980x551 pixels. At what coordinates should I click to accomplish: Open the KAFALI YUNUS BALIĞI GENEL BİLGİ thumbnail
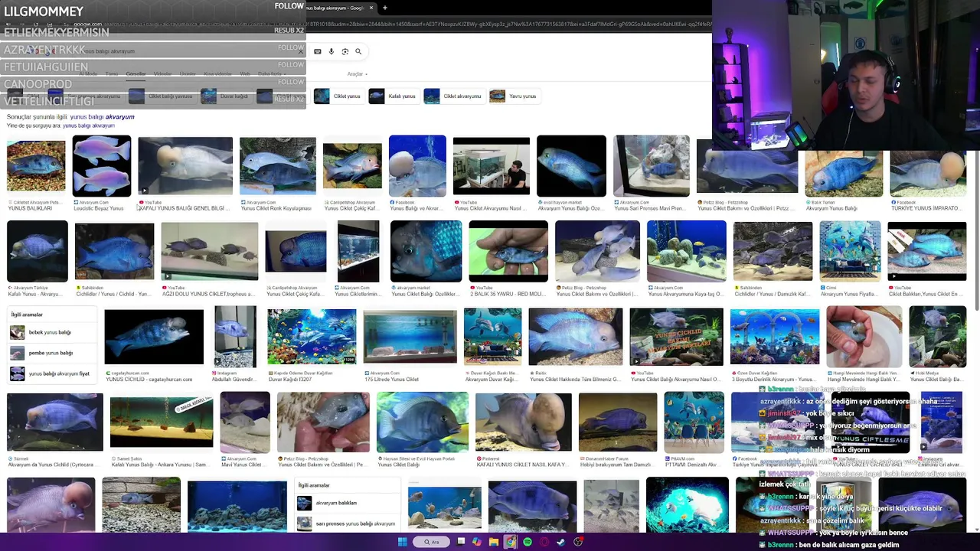tap(185, 166)
